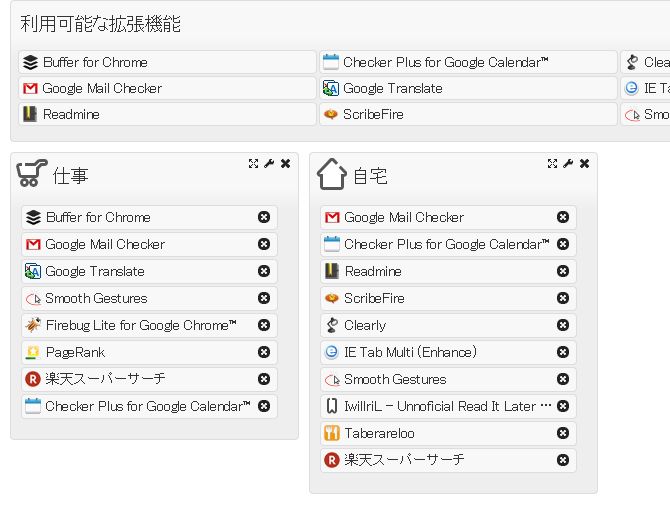
Task: Remove Readmine from 自宅 group
Action: click(x=563, y=271)
